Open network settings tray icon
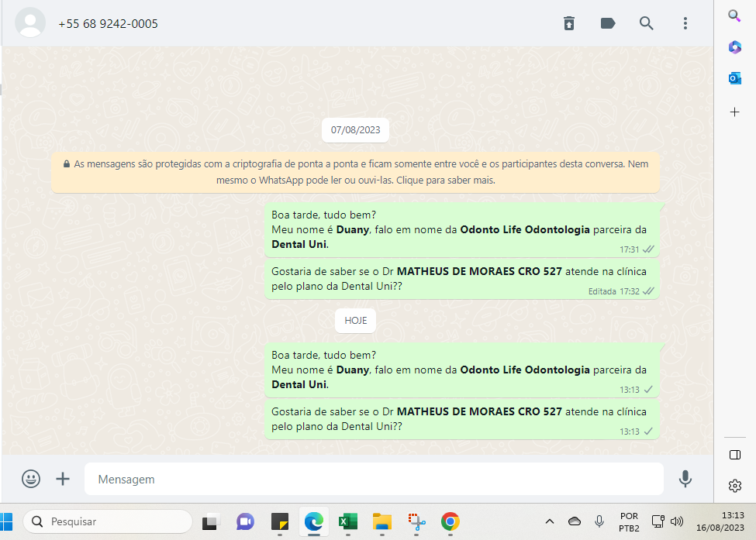The height and width of the screenshot is (540, 756). pyautogui.click(x=658, y=521)
